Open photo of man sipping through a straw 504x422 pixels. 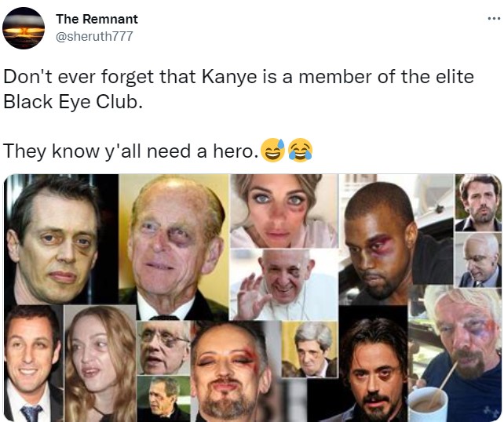click(455, 353)
